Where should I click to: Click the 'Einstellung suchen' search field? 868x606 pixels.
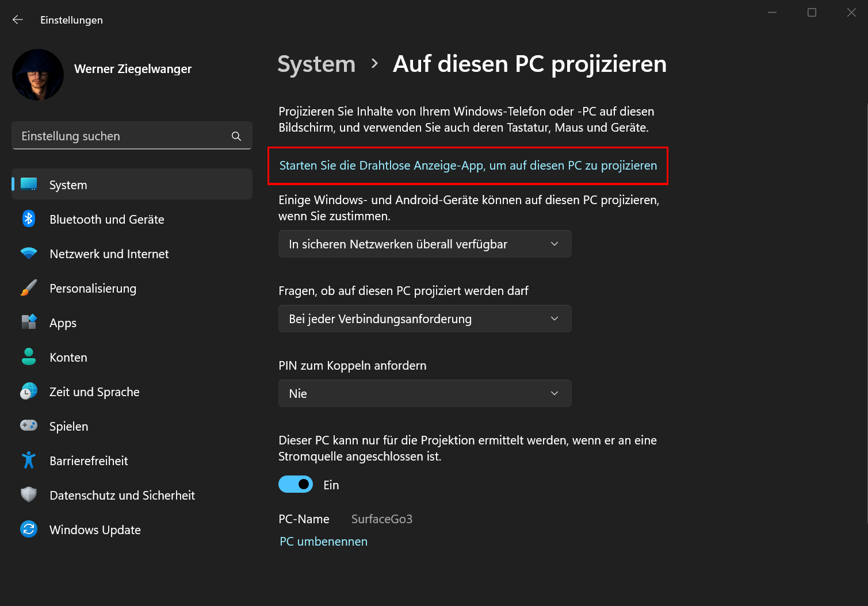point(132,136)
